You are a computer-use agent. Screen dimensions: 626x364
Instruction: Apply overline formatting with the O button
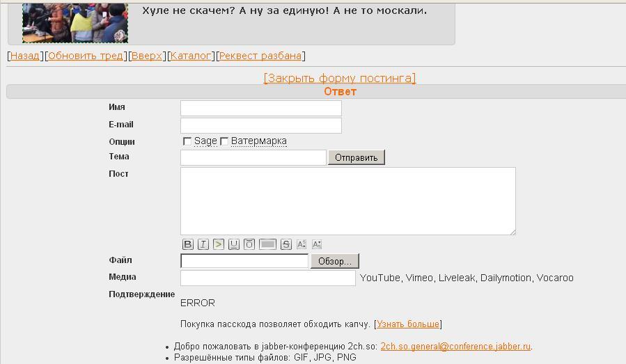pyautogui.click(x=249, y=244)
